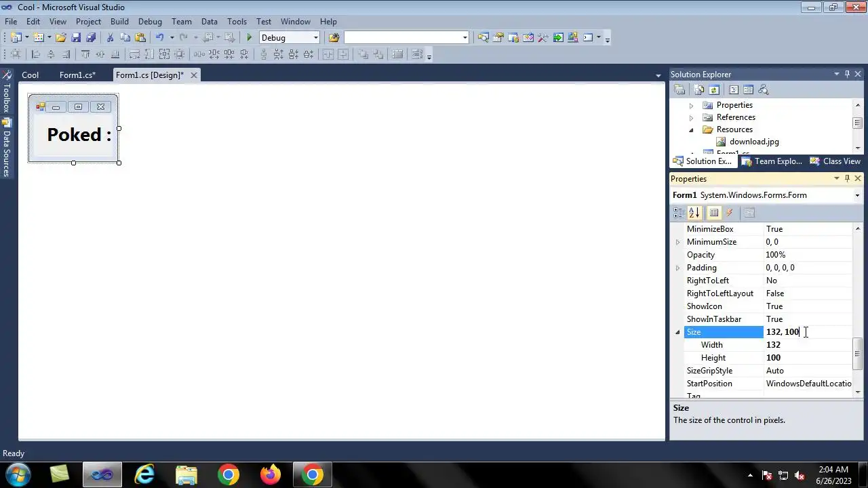The image size is (868, 488).
Task: Click View Class Diagram icon in Solution Explorer
Action: [764, 90]
